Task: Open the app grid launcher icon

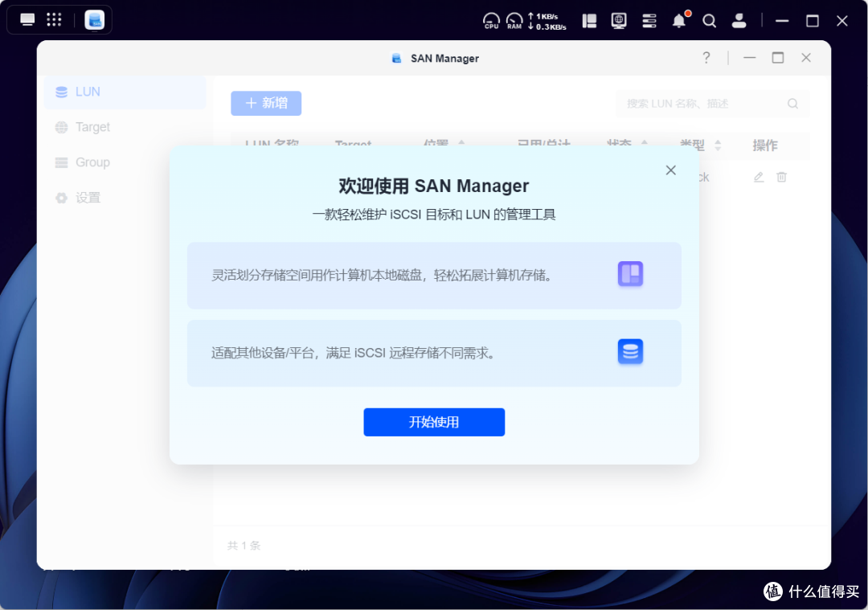Action: [x=54, y=20]
